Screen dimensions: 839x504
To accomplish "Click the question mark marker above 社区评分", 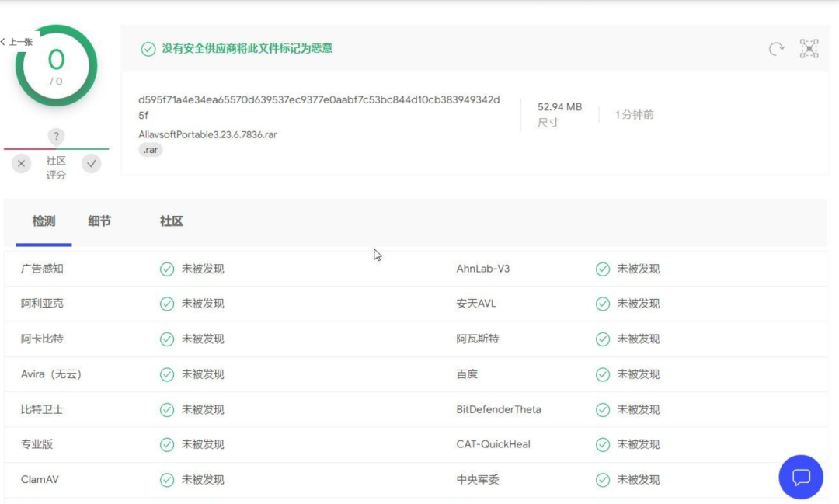I will 56,137.
